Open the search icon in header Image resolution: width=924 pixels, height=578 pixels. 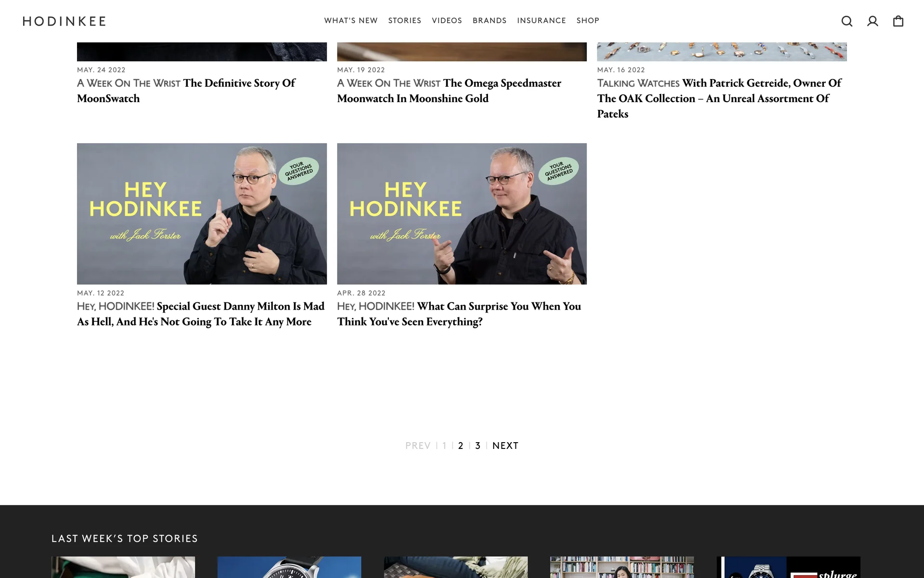pyautogui.click(x=847, y=21)
